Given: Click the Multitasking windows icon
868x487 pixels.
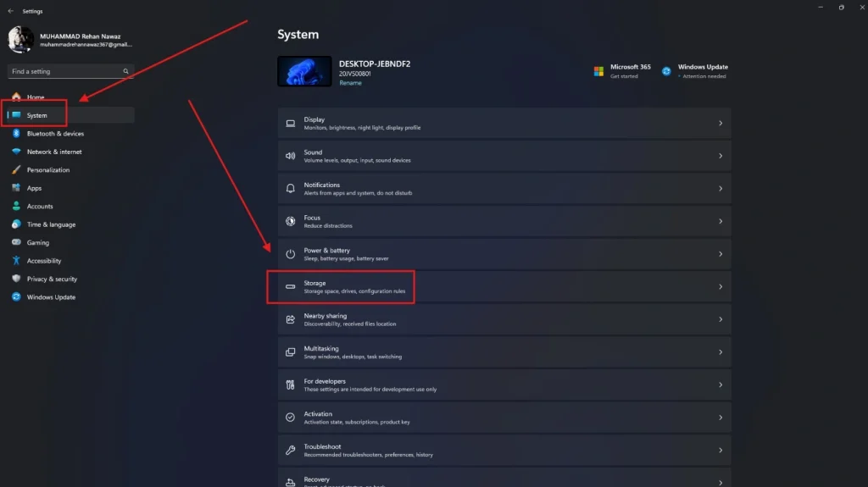Looking at the screenshot, I should pyautogui.click(x=290, y=352).
